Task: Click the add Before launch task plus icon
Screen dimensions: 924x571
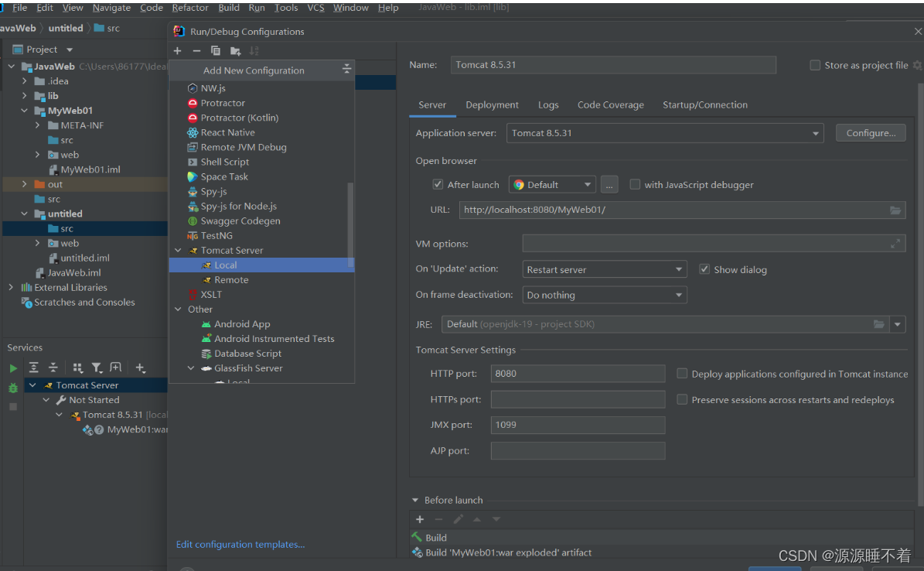Action: [420, 519]
